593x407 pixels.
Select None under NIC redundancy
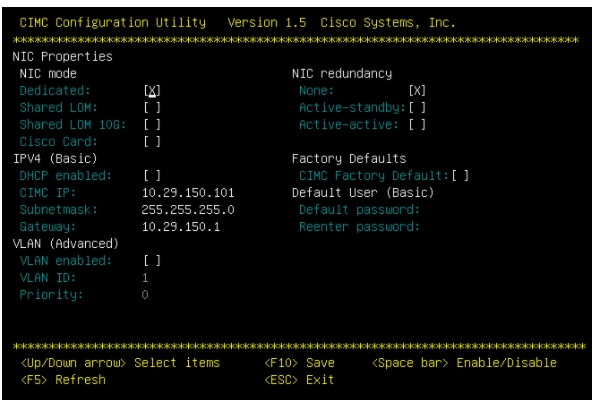[x=417, y=91]
